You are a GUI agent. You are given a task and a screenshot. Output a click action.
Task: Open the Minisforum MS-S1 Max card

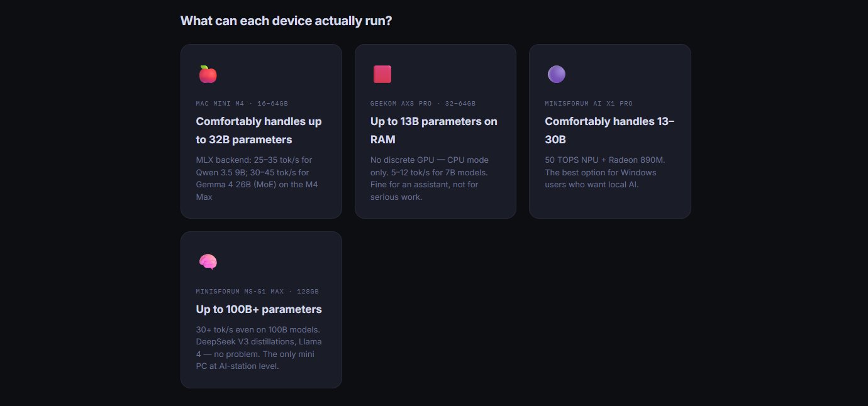pyautogui.click(x=261, y=310)
